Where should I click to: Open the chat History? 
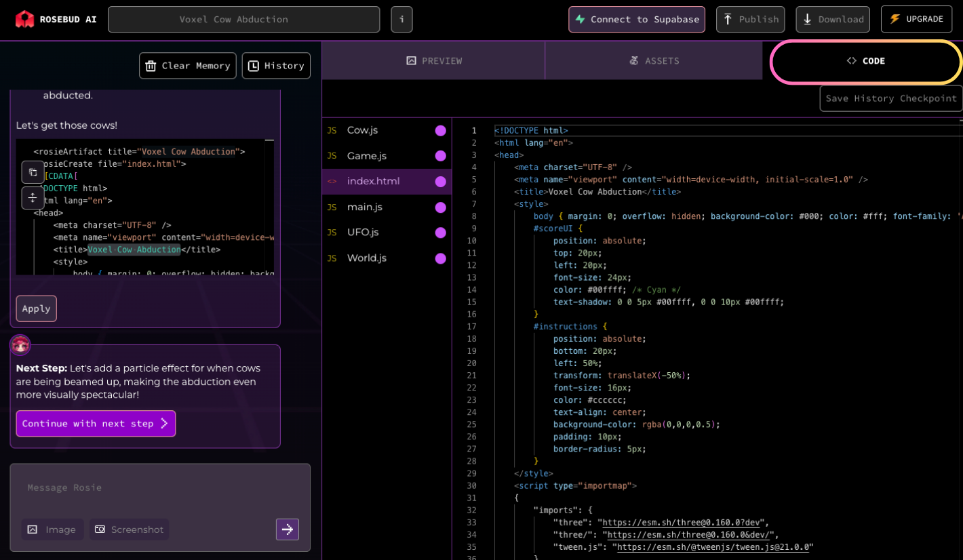276,66
